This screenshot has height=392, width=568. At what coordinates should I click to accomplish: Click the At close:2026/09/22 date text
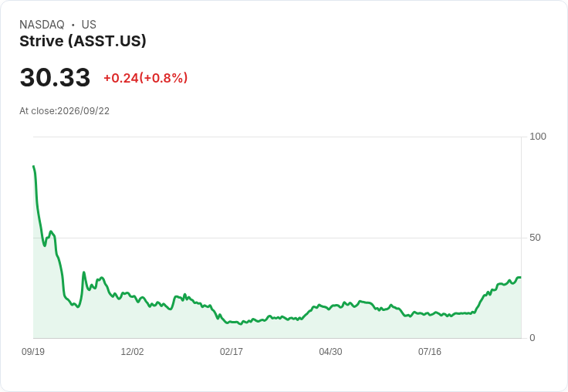point(65,111)
